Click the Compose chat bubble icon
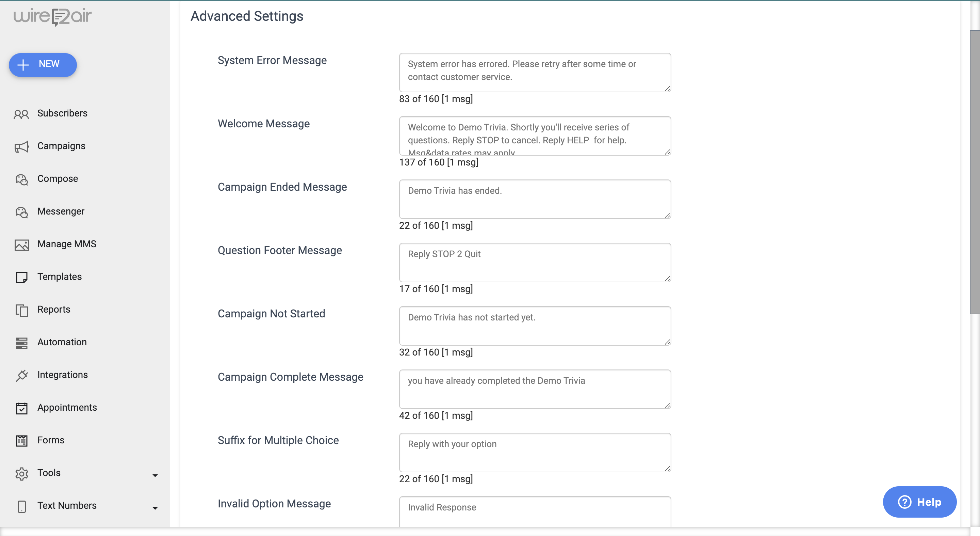 point(21,179)
